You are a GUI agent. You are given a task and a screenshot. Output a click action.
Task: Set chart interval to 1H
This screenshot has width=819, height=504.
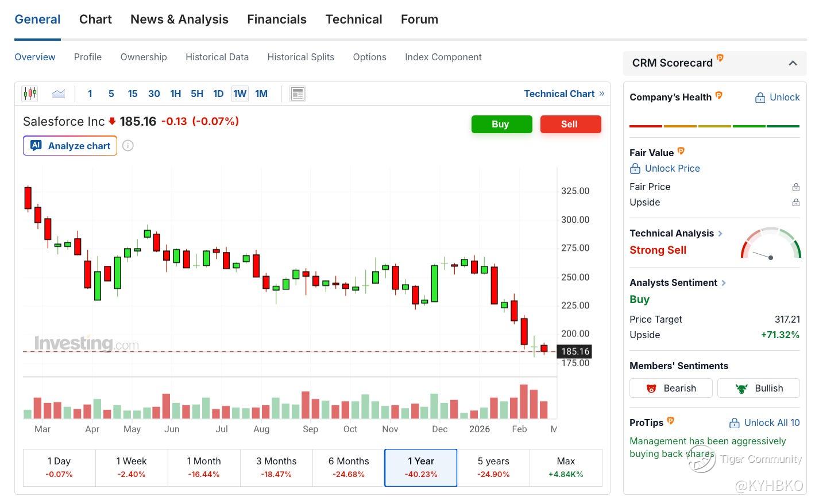click(176, 94)
